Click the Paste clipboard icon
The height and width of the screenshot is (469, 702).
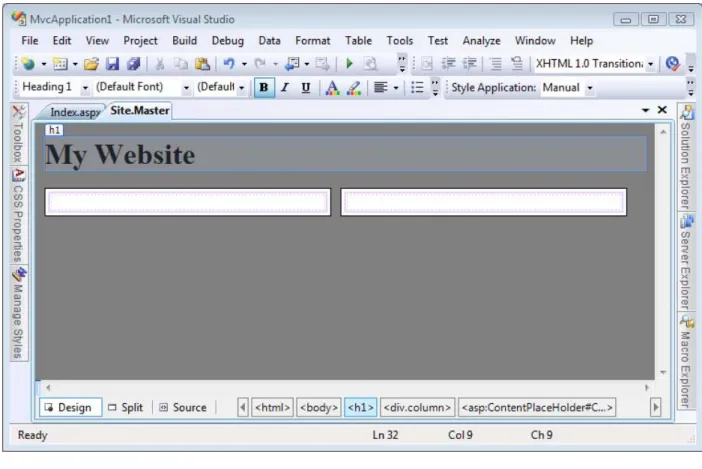[x=202, y=64]
